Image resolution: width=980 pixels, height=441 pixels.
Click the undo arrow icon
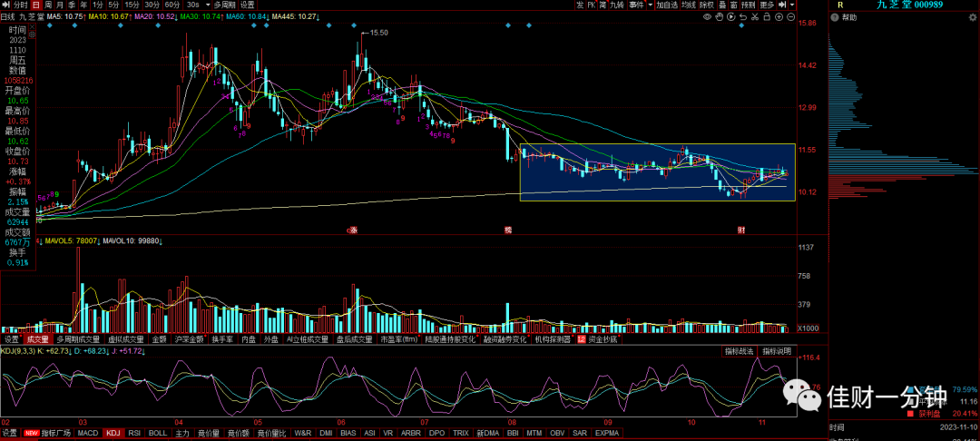coord(743,17)
